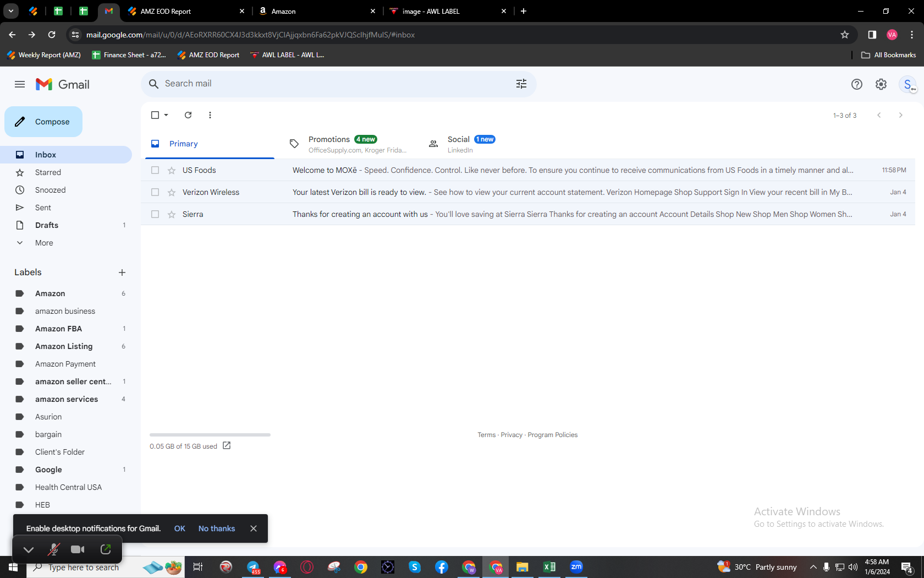
Task: Open the Privacy link
Action: click(x=512, y=435)
